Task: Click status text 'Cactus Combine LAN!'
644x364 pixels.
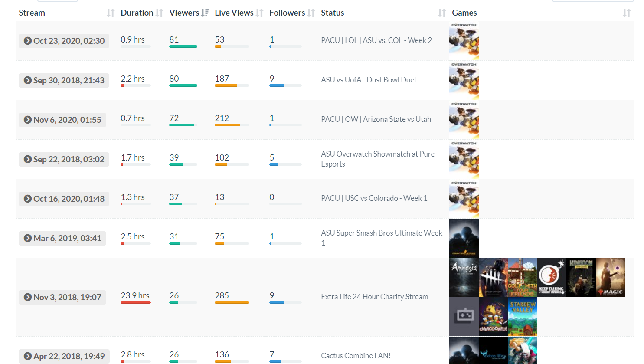Action: [x=356, y=356]
